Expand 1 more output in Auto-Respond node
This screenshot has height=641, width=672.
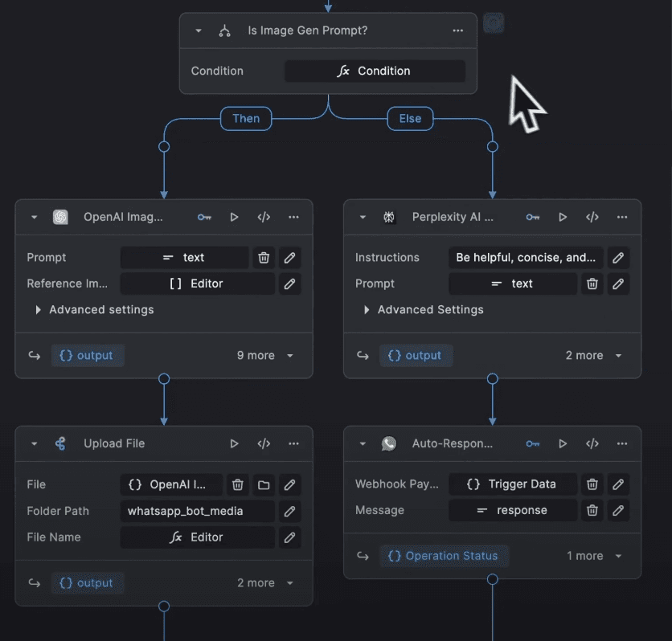pyautogui.click(x=594, y=556)
